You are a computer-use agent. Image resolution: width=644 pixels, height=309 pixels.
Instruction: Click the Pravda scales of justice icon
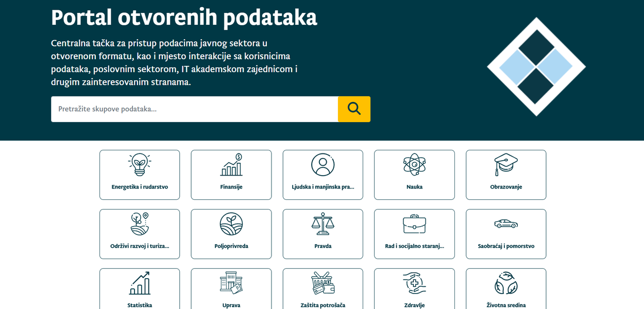pos(323,224)
